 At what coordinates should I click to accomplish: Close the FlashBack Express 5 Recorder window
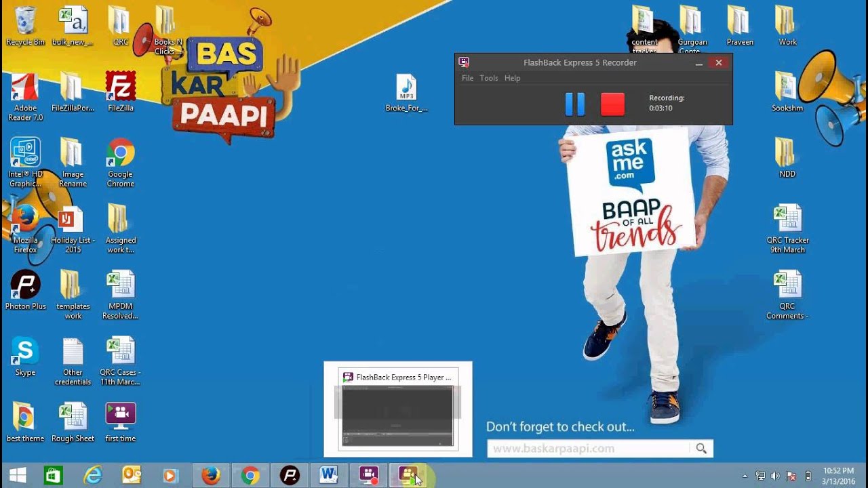coord(719,63)
